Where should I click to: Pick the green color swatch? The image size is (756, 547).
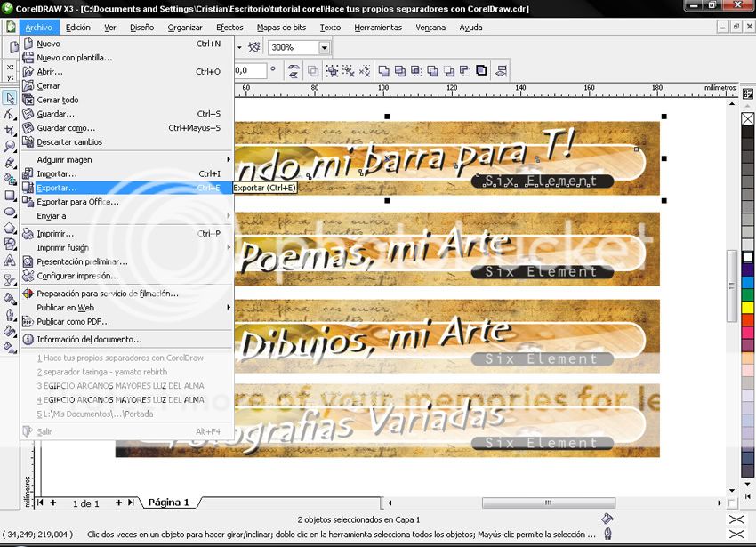click(748, 294)
